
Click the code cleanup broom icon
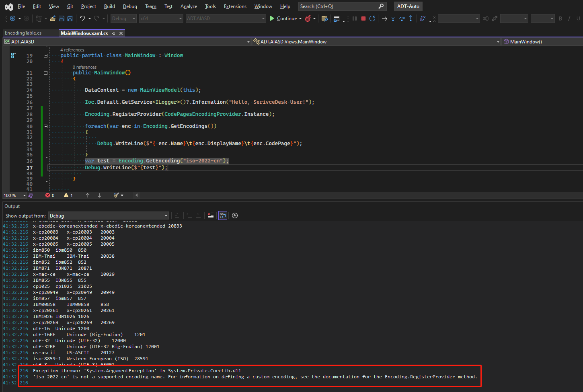(x=116, y=195)
